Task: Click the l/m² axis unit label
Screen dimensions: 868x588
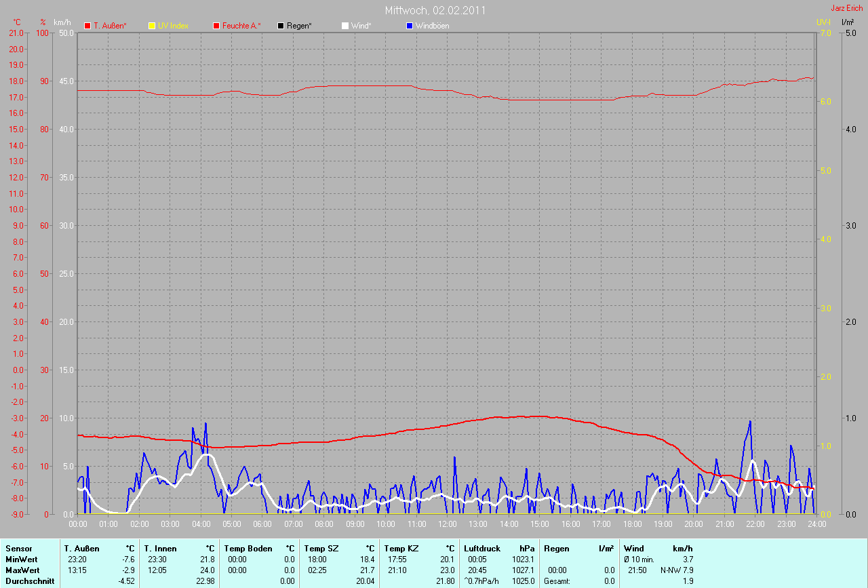Action: [847, 22]
